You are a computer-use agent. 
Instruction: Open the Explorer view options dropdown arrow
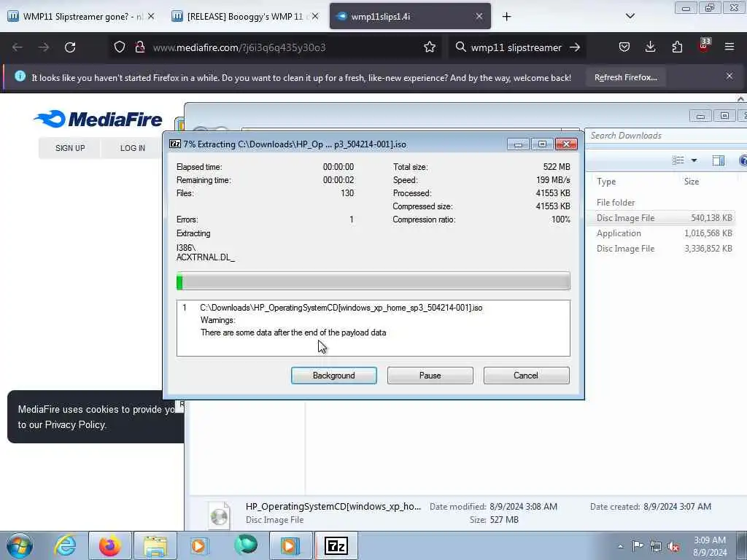click(694, 160)
